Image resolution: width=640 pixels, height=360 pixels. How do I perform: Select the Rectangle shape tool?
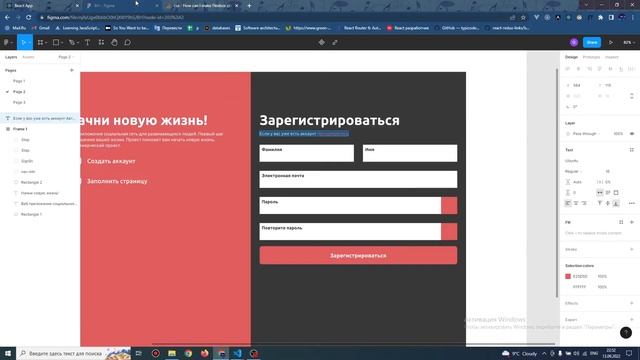point(56,42)
